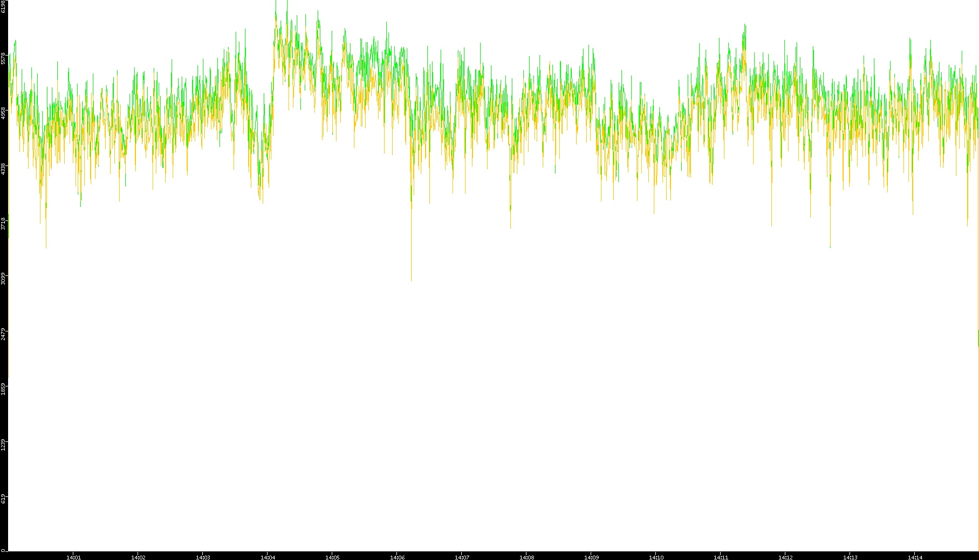Click the 14:01 time axis label

tap(73, 557)
